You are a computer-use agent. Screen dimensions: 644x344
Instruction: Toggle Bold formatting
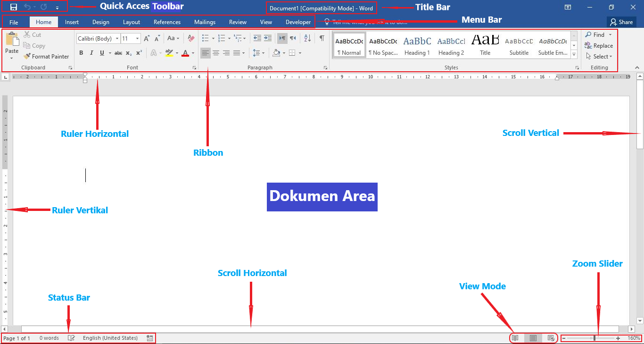pos(81,52)
